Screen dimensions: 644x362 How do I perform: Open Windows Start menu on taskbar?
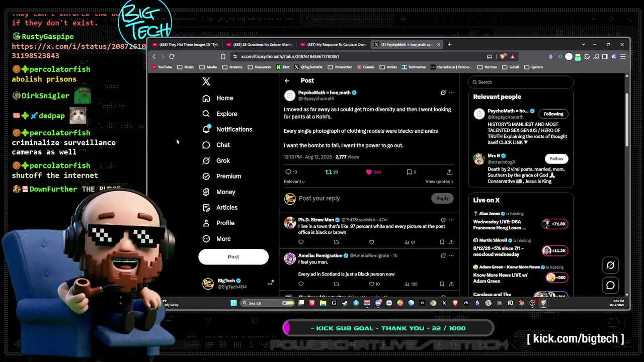click(x=233, y=303)
